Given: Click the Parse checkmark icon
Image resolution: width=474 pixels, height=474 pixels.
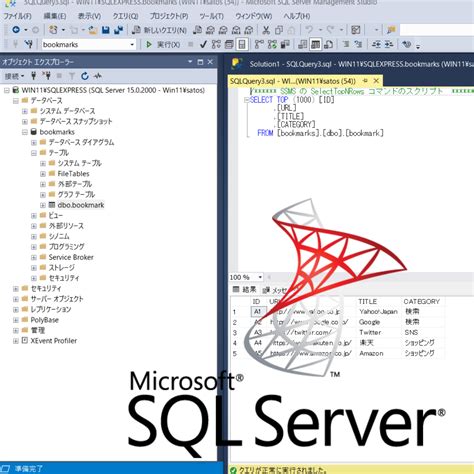Looking at the screenshot, I should point(203,44).
